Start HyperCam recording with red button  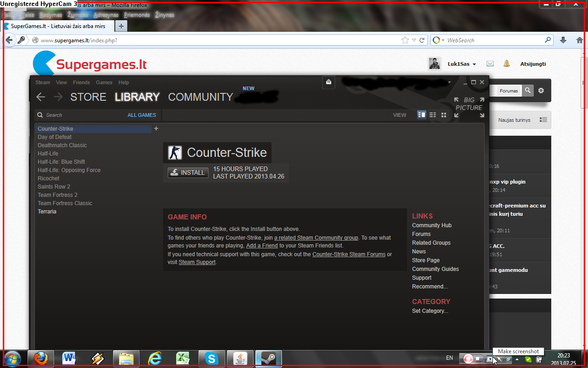point(468,358)
